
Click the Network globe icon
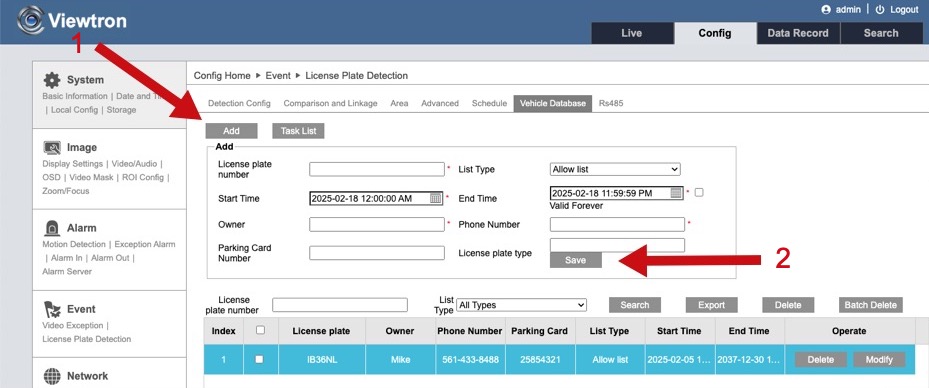52,376
